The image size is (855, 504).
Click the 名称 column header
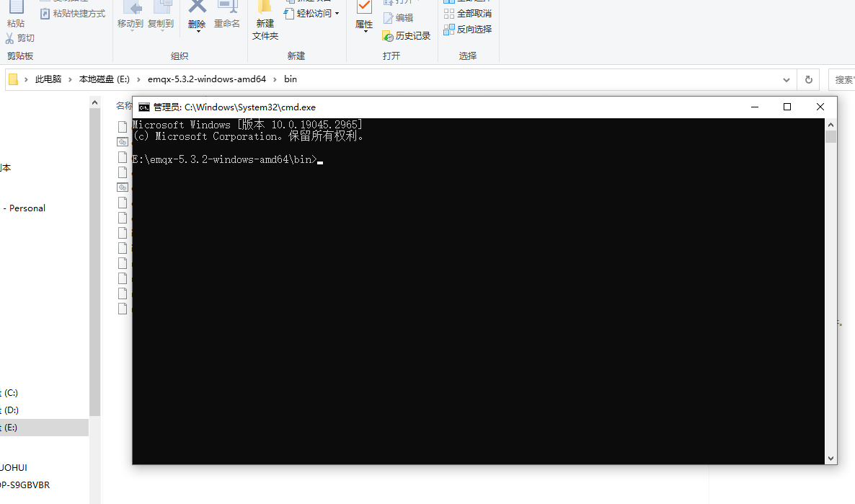pos(124,105)
